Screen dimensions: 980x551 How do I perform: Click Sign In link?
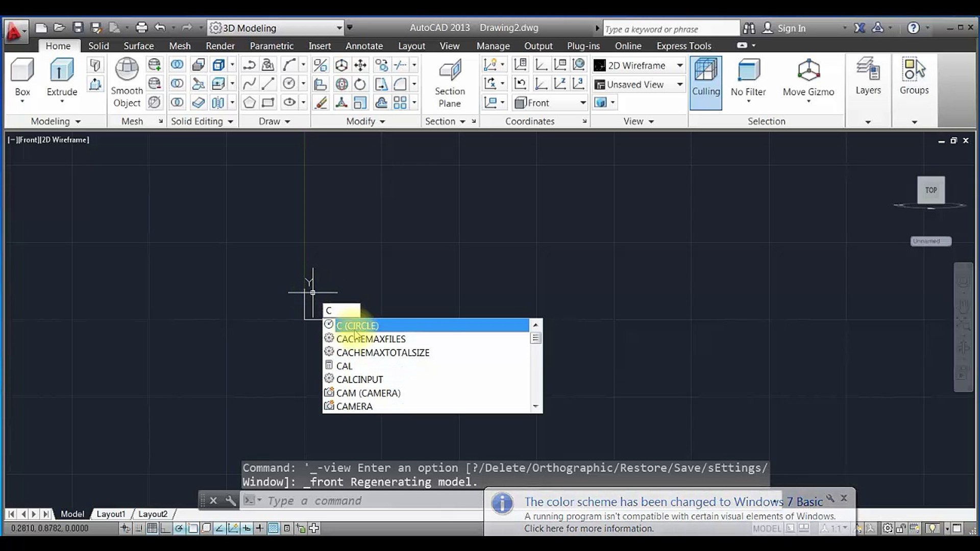tap(791, 29)
